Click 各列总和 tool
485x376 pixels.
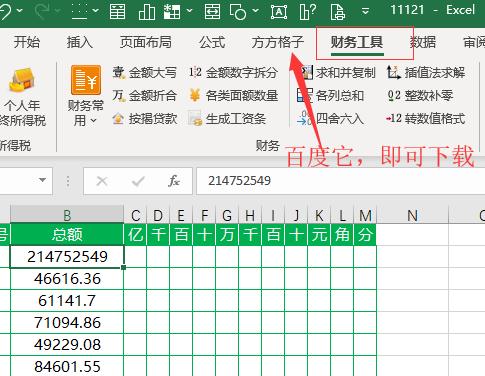330,96
